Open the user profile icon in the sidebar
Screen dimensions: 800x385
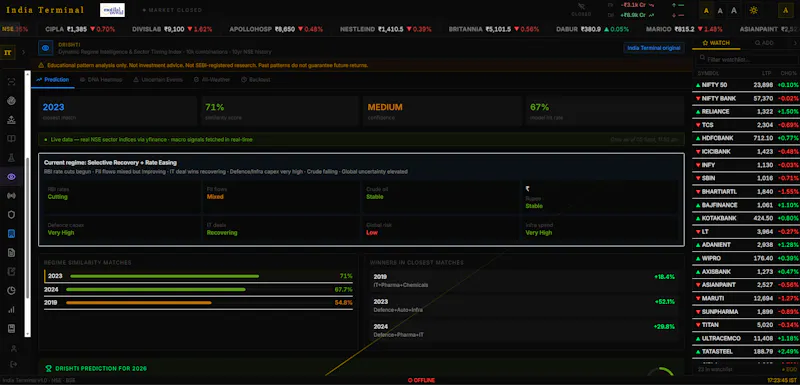pos(14,349)
